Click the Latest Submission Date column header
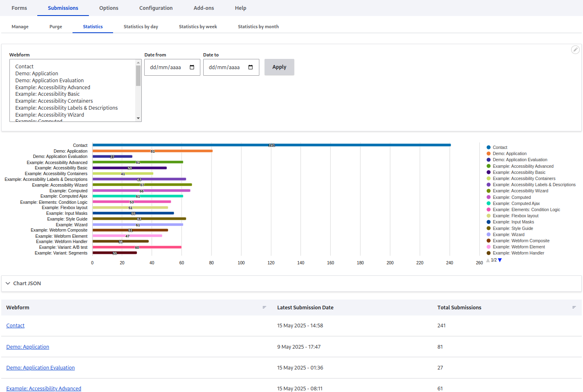The width and height of the screenshot is (583, 392). 305,307
